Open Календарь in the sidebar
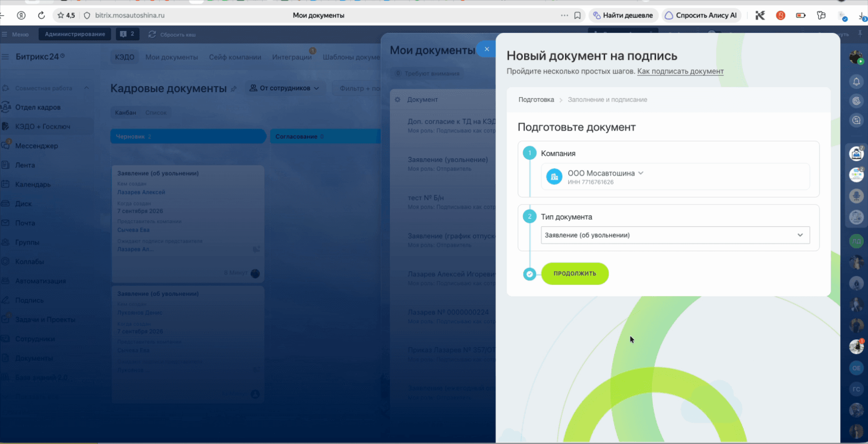Image resolution: width=868 pixels, height=444 pixels. pyautogui.click(x=33, y=184)
